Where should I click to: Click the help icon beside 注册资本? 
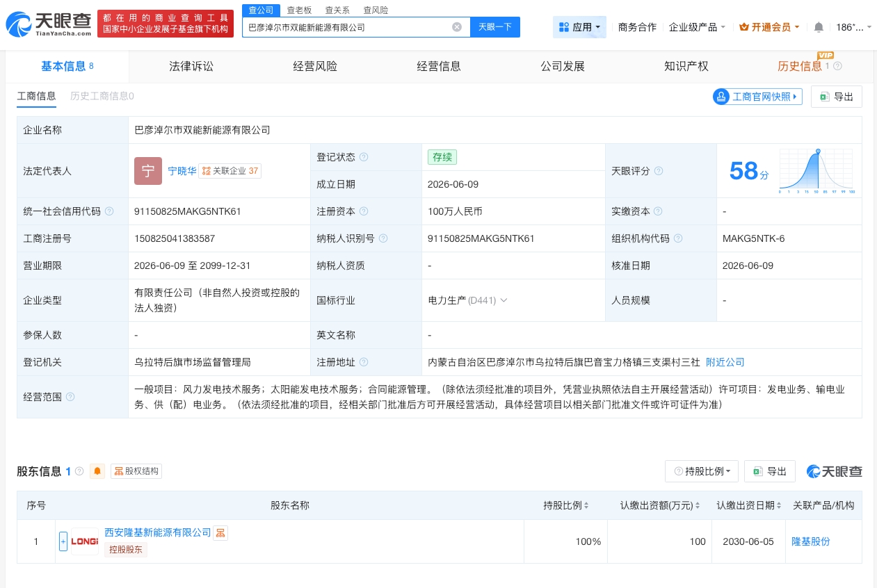(x=364, y=211)
